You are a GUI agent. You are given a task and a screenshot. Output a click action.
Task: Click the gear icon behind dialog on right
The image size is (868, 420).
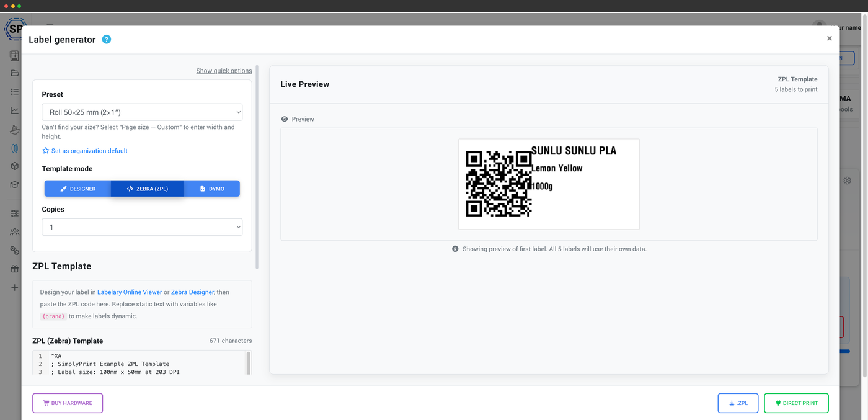point(847,181)
